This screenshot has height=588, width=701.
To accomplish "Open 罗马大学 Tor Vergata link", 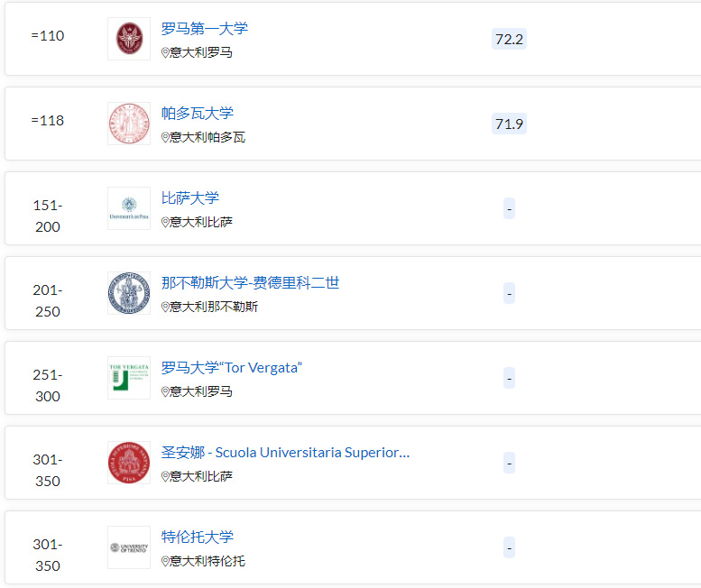I will (x=232, y=368).
